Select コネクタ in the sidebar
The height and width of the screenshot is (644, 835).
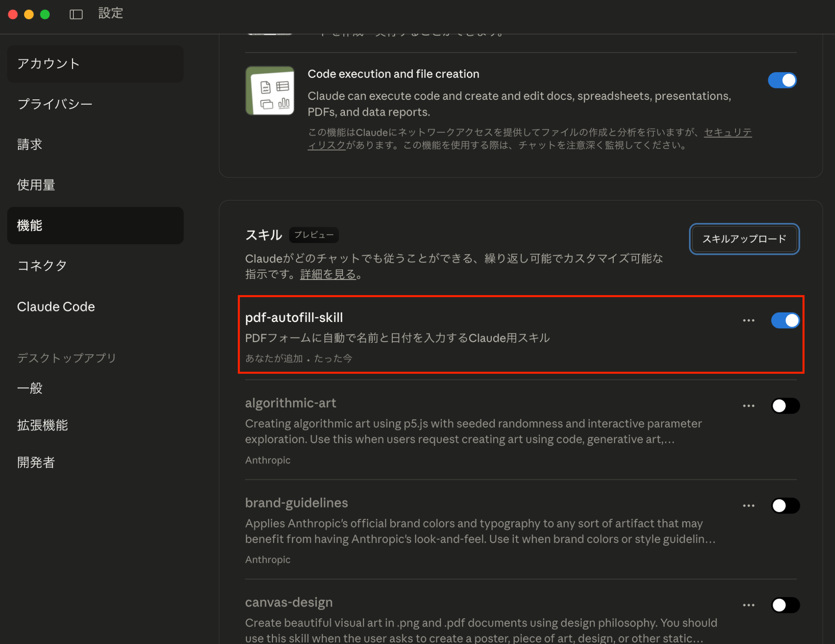click(x=42, y=265)
